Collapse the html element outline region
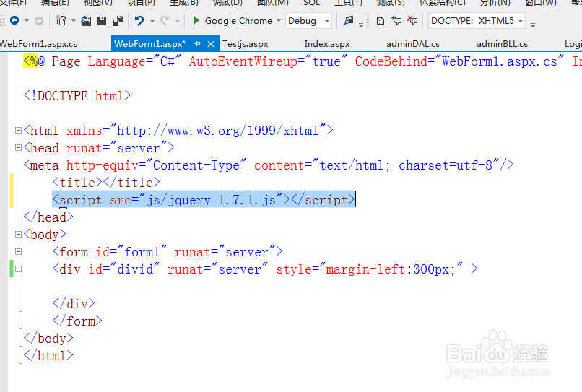Screen dimensions: 582x392 18,130
